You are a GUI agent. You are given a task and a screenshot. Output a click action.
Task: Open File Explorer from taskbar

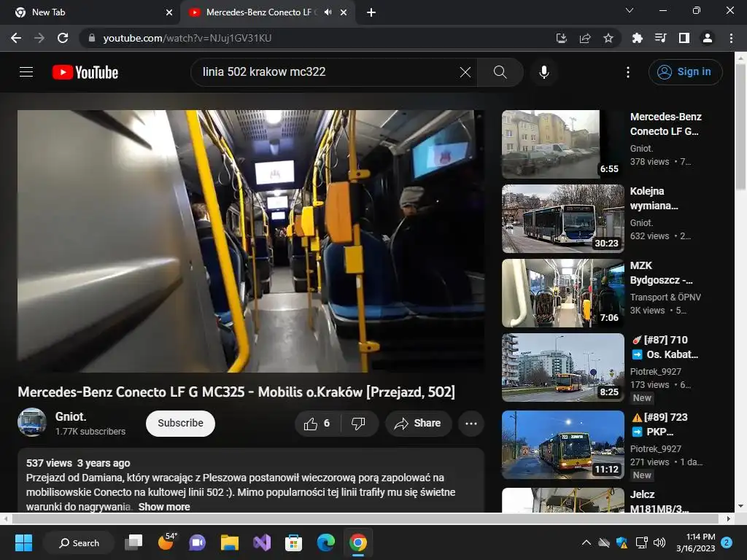tap(230, 542)
